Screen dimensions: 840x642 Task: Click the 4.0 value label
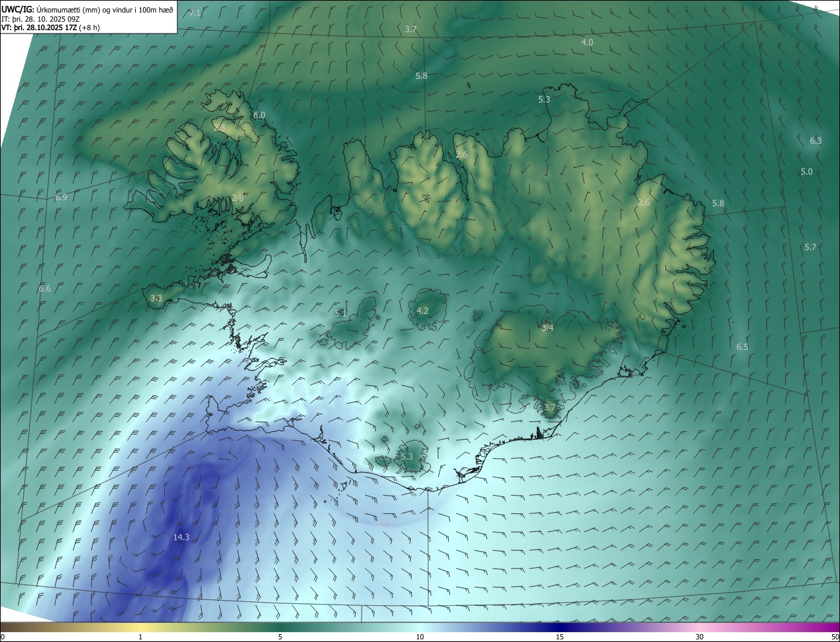(587, 42)
